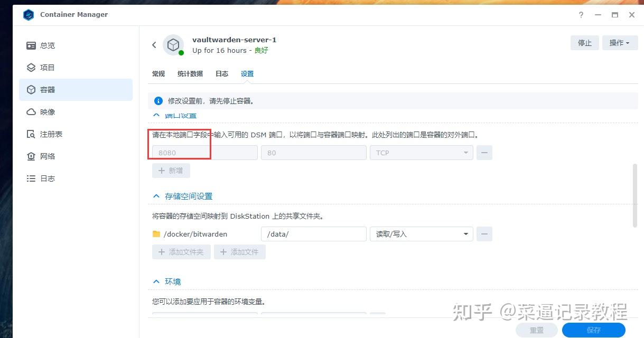Click the /data/ mount path field
Screen dimensions: 644x338
314,234
